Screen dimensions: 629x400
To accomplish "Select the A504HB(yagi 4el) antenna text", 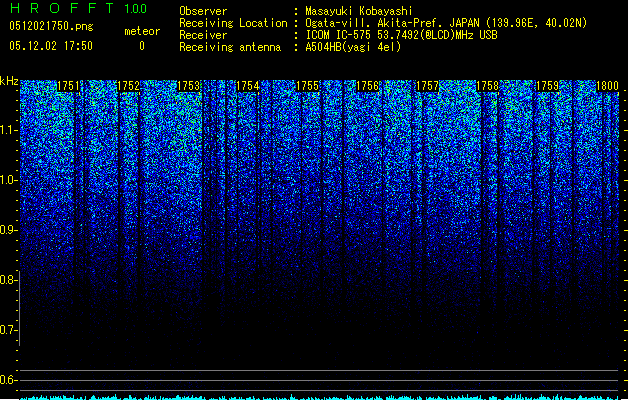I will pyautogui.click(x=353, y=47).
